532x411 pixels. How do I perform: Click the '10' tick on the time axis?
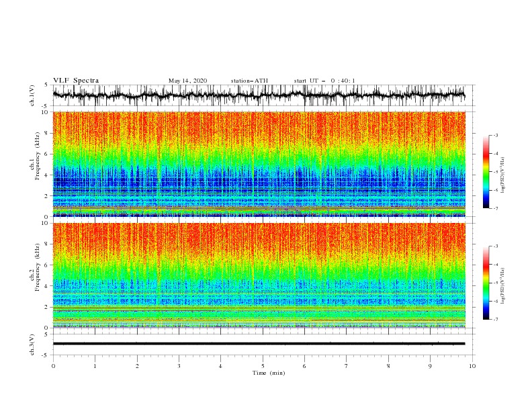click(472, 366)
